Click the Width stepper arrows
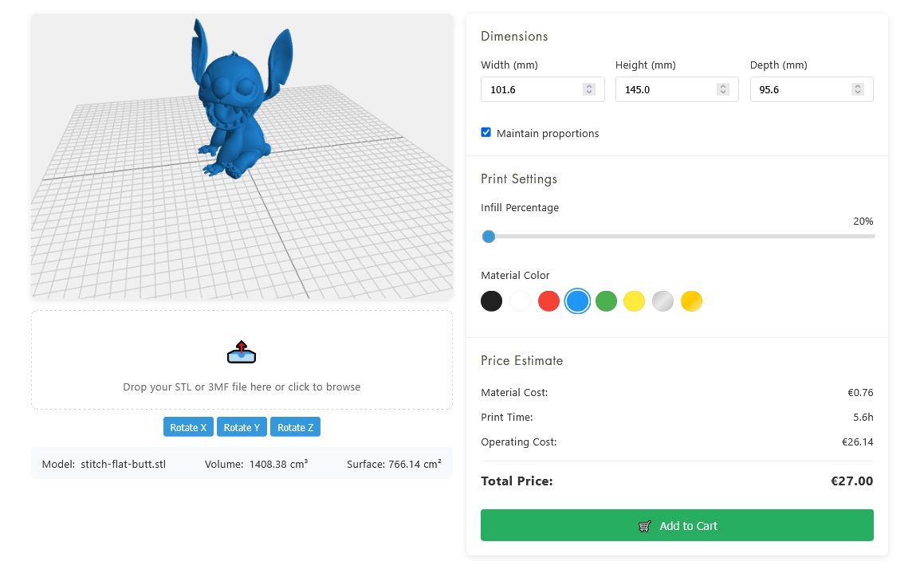 (x=589, y=90)
